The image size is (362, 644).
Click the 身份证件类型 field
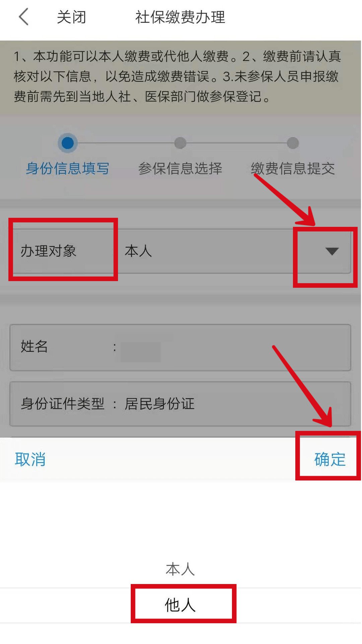coord(180,404)
